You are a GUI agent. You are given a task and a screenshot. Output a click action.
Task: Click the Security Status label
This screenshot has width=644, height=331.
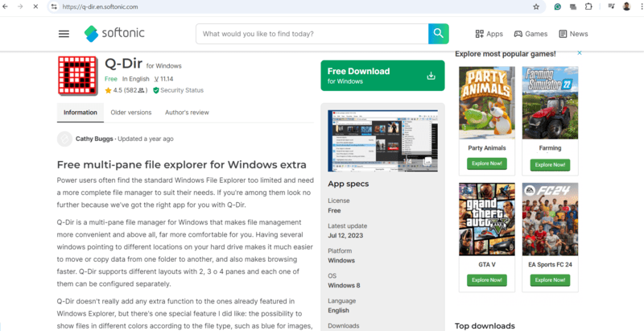click(x=182, y=90)
